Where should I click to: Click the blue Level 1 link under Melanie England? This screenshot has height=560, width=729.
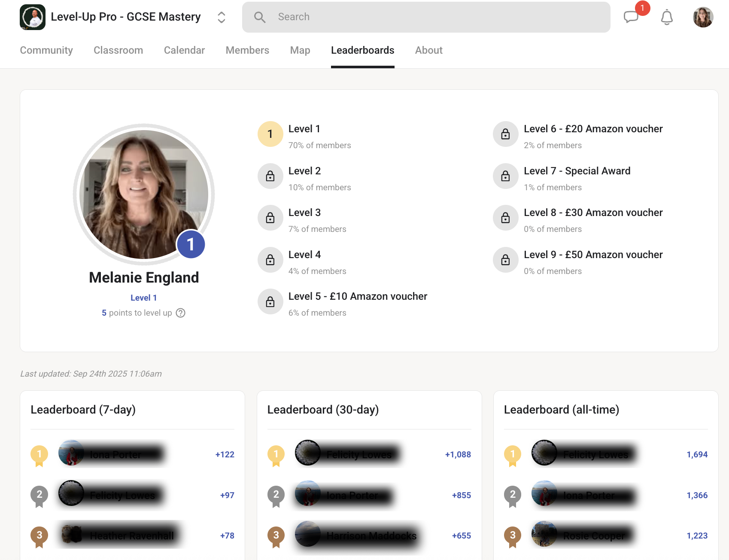click(x=143, y=298)
